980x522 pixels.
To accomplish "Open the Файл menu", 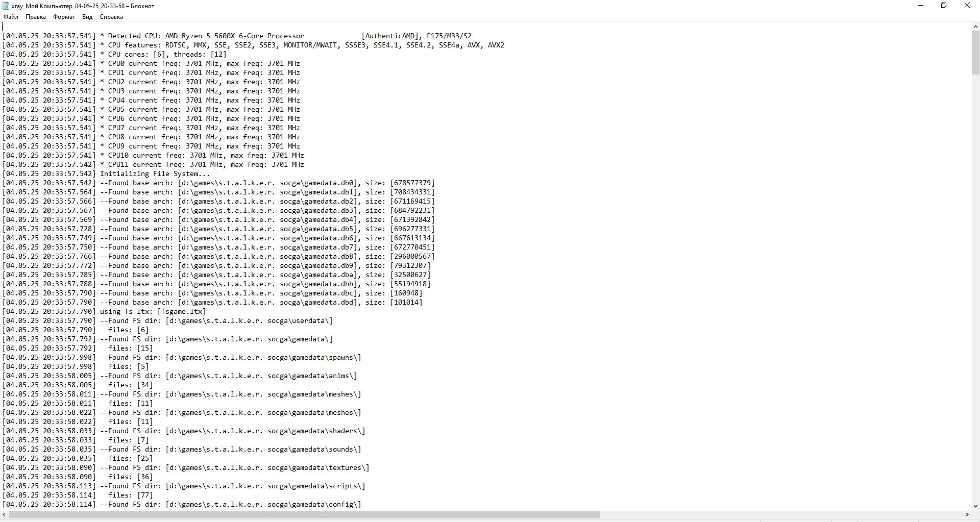I will click(x=11, y=17).
